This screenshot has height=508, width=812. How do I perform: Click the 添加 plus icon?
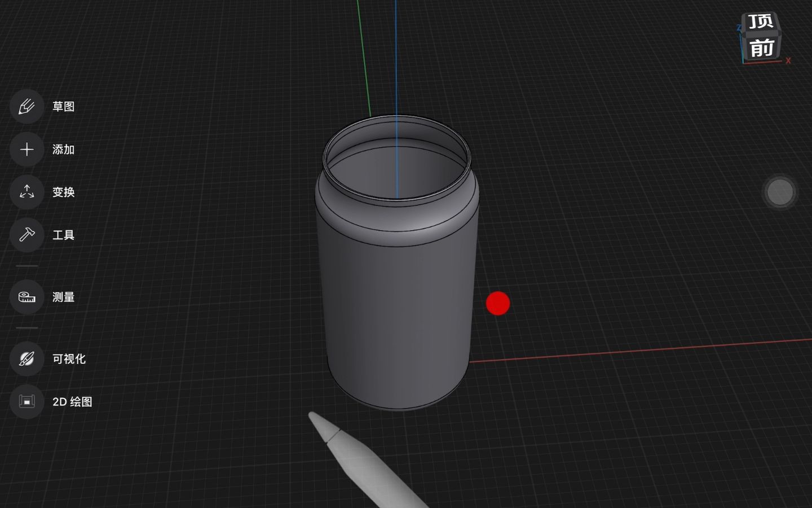pyautogui.click(x=27, y=149)
